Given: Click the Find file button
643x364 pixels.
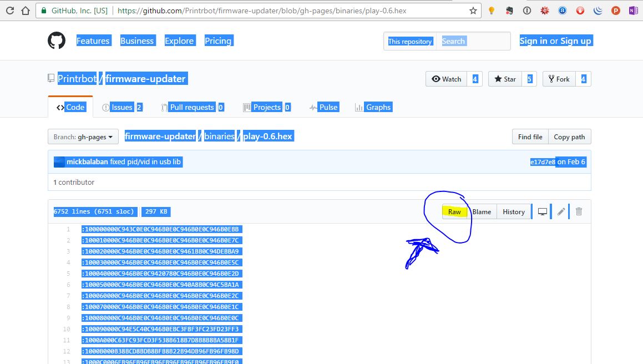Looking at the screenshot, I should [530, 136].
